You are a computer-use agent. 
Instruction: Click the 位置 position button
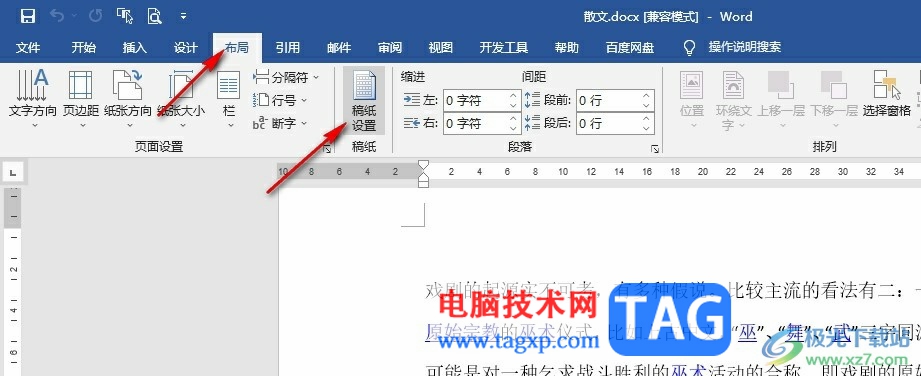click(693, 99)
